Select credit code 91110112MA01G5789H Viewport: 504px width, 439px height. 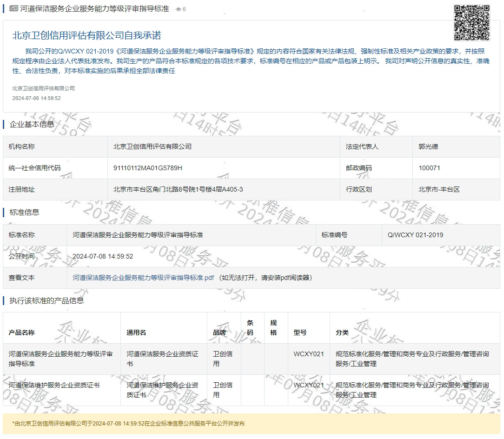pyautogui.click(x=148, y=168)
